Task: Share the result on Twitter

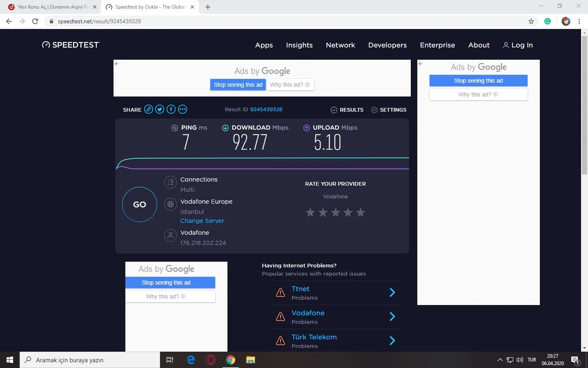Action: coord(160,109)
